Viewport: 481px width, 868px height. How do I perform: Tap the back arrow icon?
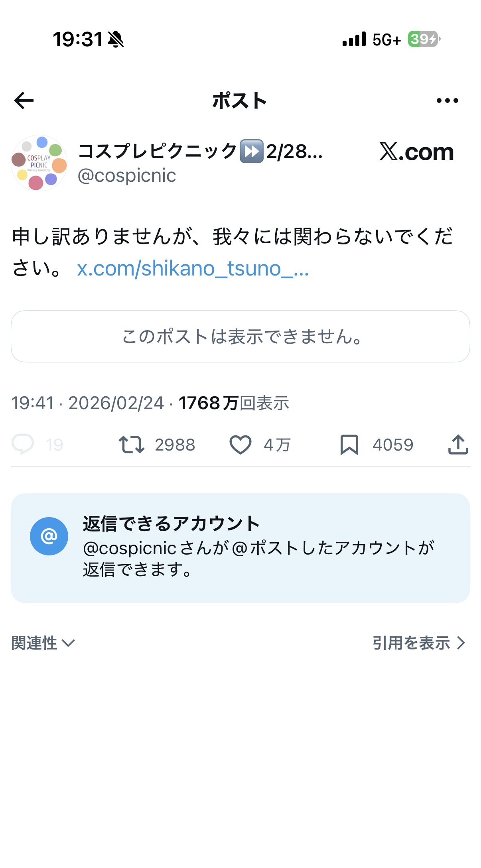(x=24, y=100)
